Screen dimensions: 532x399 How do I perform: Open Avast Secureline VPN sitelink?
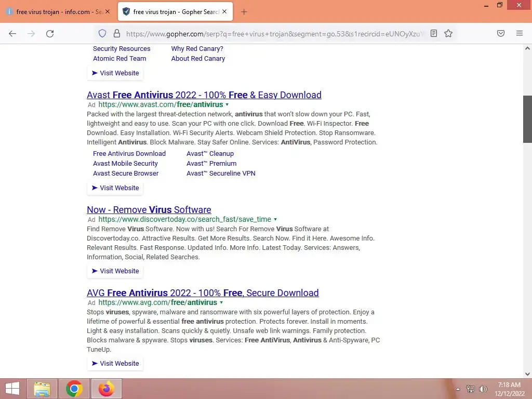pyautogui.click(x=221, y=173)
